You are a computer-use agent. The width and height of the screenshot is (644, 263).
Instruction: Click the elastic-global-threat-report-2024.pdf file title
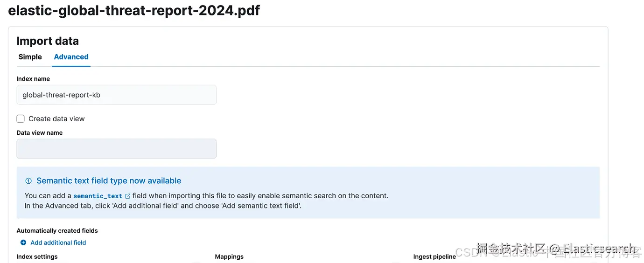[x=134, y=10]
